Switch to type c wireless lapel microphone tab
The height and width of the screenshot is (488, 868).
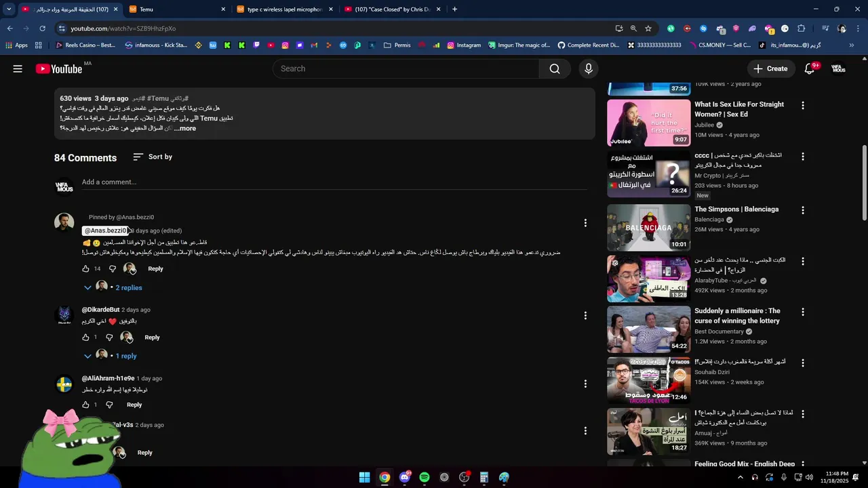(285, 9)
